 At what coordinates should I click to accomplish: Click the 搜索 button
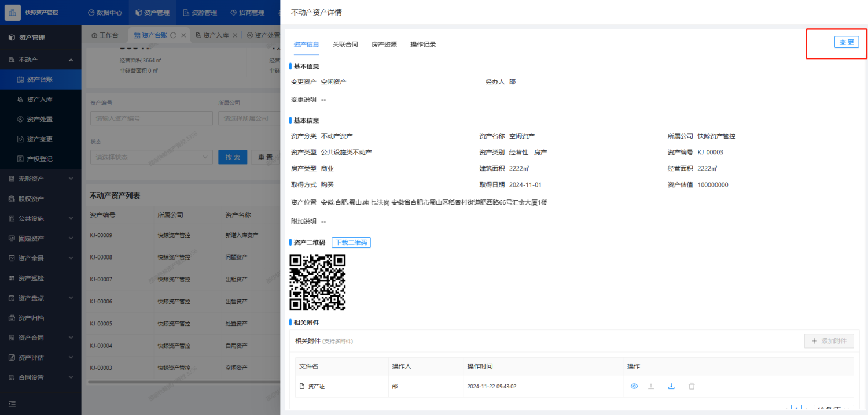233,157
